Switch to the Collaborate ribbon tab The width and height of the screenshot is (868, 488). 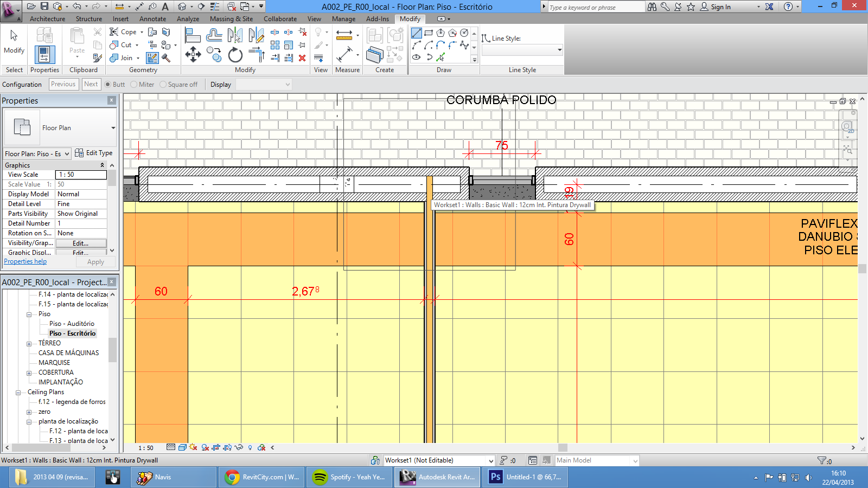tap(280, 19)
